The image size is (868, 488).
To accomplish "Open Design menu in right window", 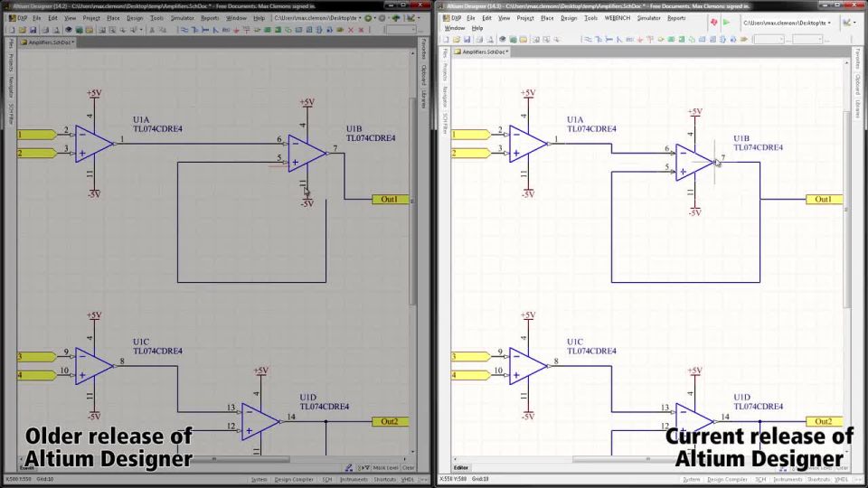I will (569, 18).
